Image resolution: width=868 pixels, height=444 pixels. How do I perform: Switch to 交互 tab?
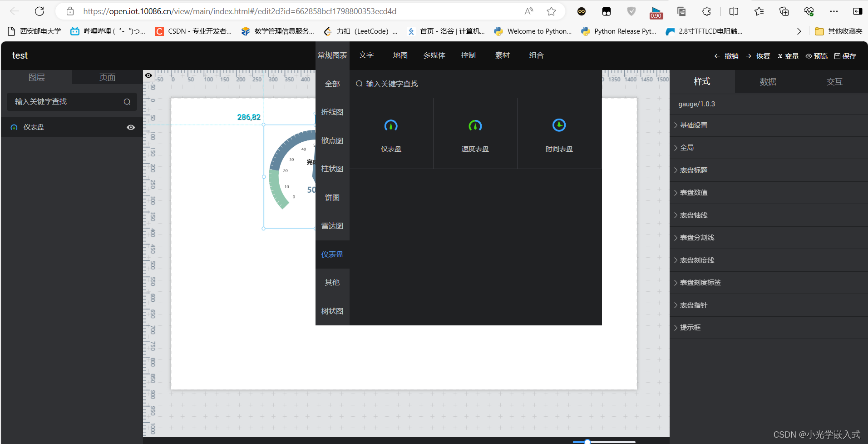click(834, 82)
